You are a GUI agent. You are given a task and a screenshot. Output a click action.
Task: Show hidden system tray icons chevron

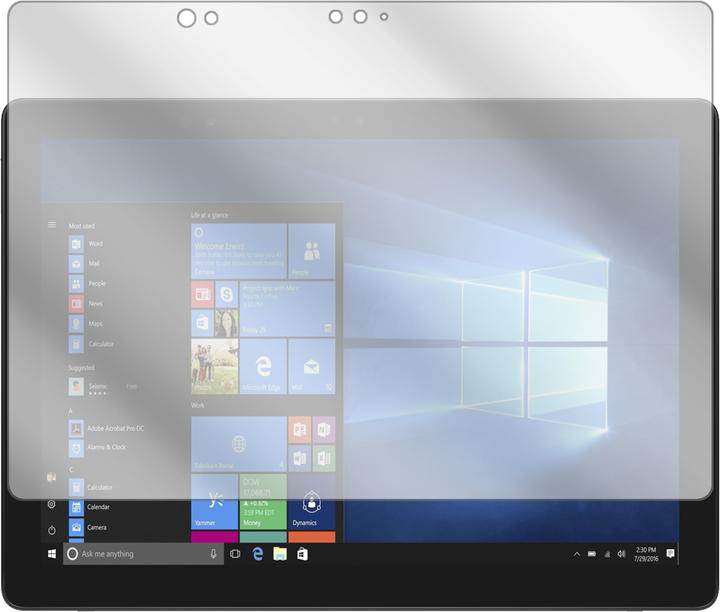[x=577, y=555]
